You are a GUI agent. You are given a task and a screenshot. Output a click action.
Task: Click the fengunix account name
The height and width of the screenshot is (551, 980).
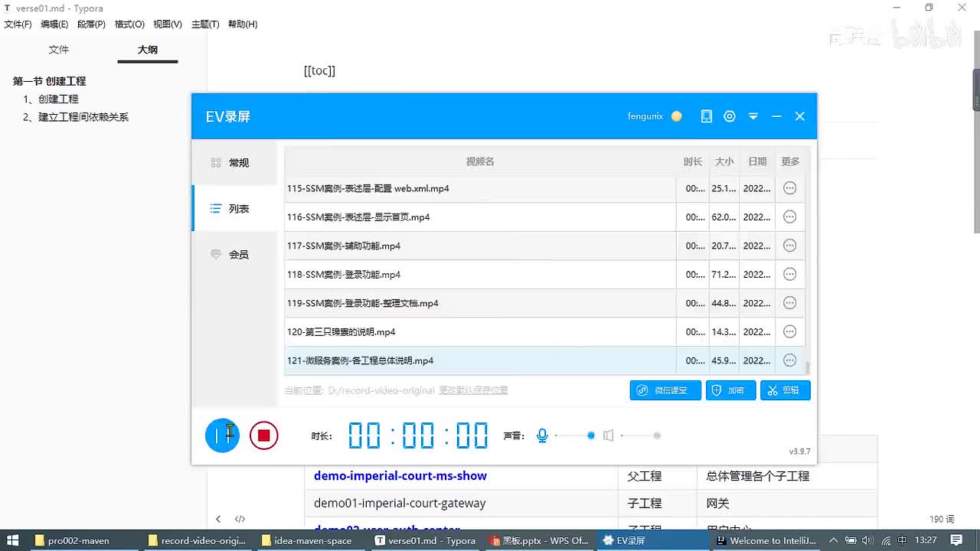point(645,116)
